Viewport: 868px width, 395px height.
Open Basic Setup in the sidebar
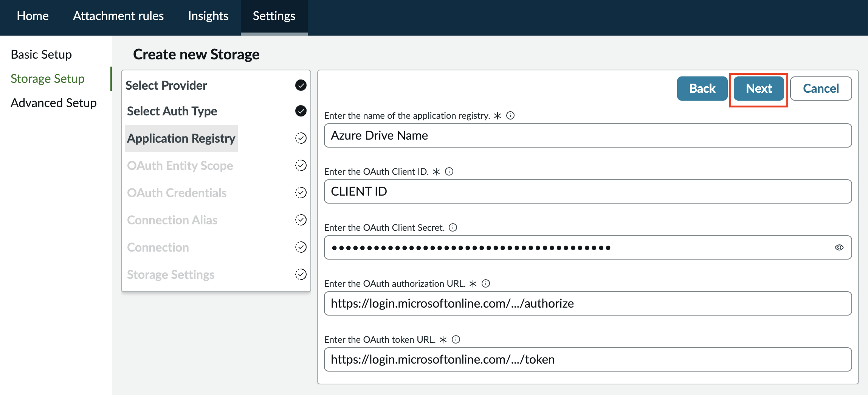pyautogui.click(x=41, y=54)
